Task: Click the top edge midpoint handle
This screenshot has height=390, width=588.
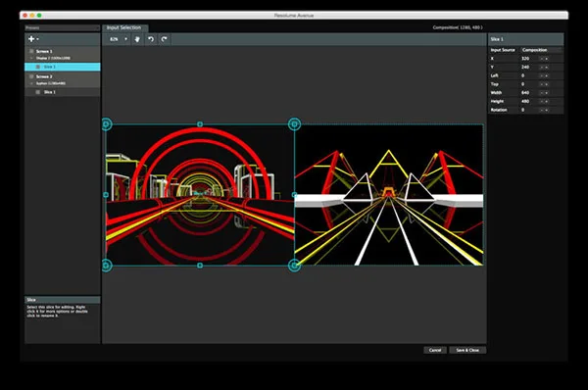Action: [x=200, y=124]
